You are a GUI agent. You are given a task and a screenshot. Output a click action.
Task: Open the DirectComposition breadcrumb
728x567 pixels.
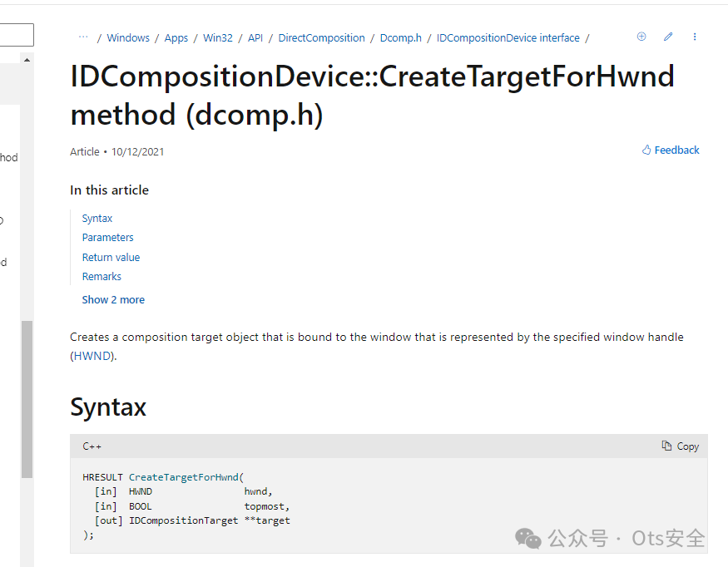coord(321,37)
